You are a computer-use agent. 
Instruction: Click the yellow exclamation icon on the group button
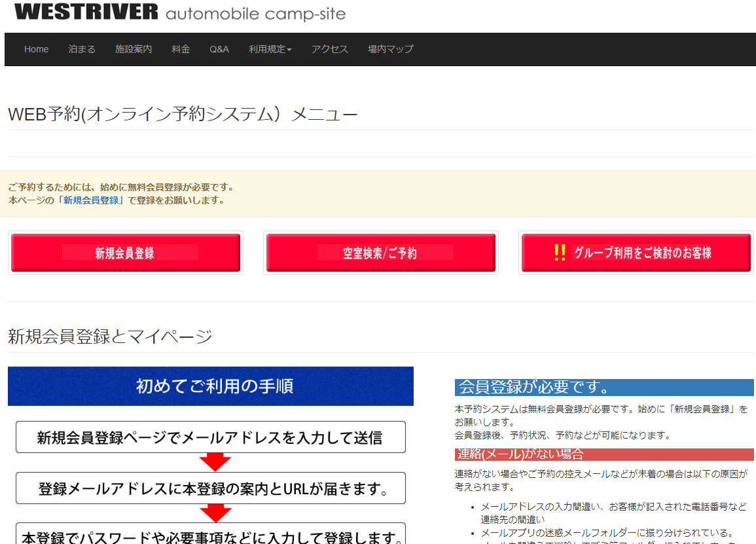tap(560, 252)
